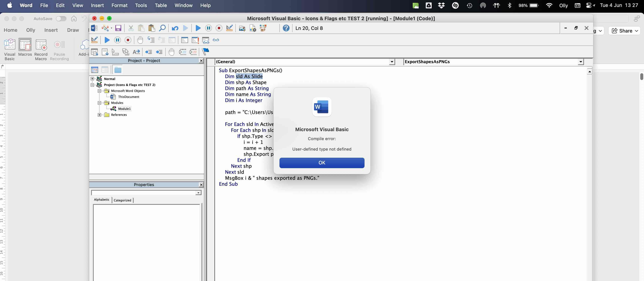Undo the last edit with the blue arrow
The height and width of the screenshot is (281, 644).
(175, 28)
